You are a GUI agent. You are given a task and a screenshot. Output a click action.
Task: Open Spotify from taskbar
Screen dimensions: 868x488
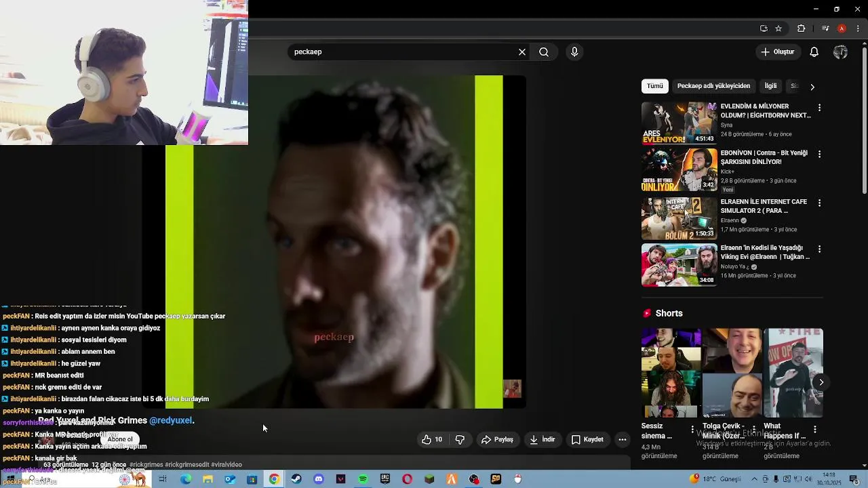click(363, 479)
